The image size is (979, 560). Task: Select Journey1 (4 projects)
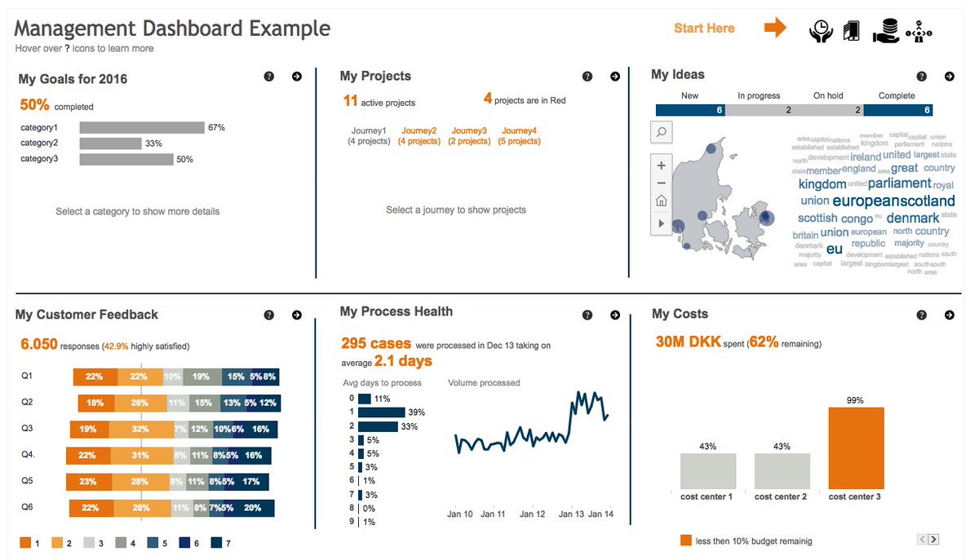pos(369,135)
